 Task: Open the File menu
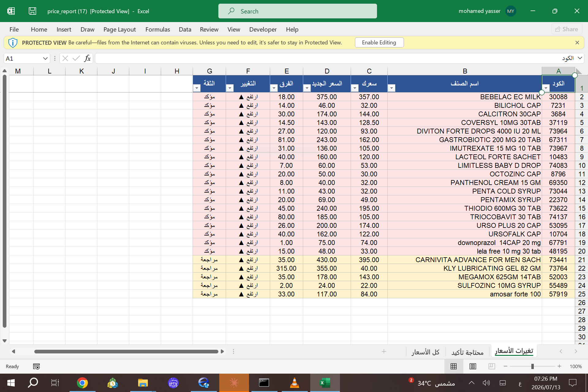(x=14, y=29)
